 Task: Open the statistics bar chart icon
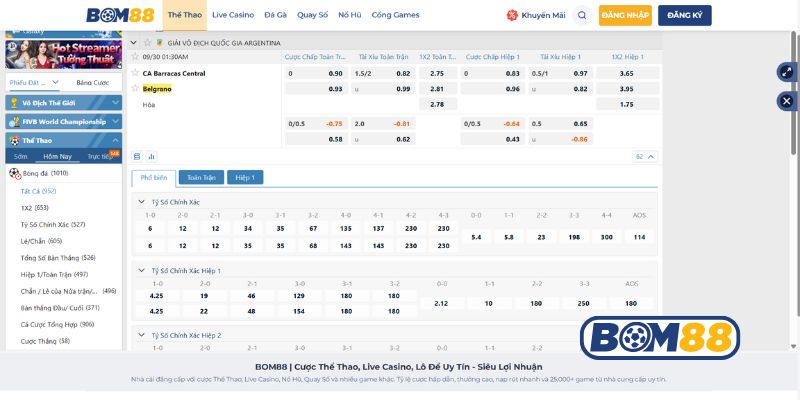pos(151,156)
